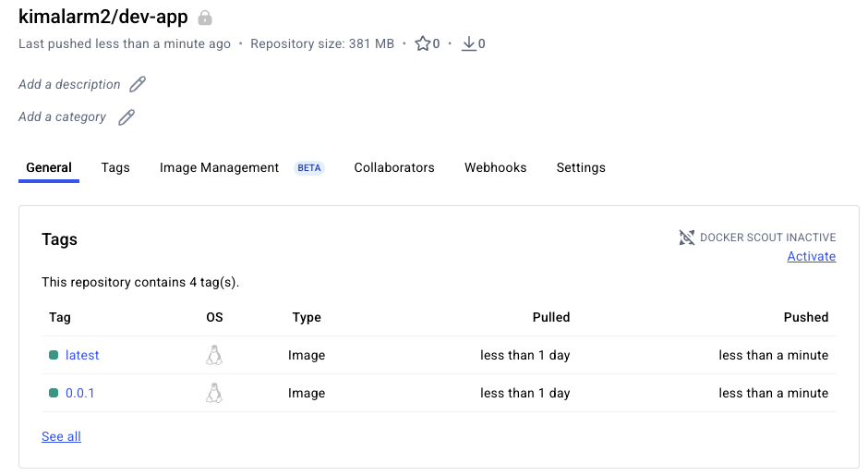
Task: Click the See all tags link
Action: click(x=62, y=436)
